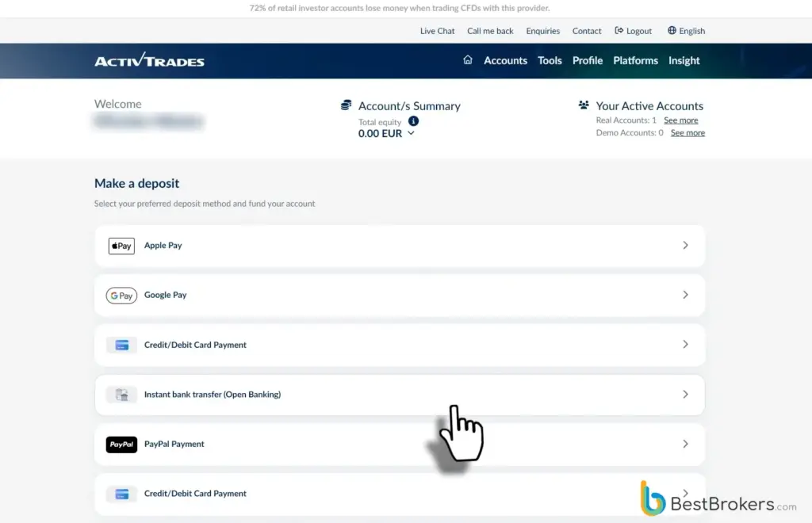Select Instant bank transfer (Open Banking)
The height and width of the screenshot is (523, 812).
pyautogui.click(x=400, y=395)
